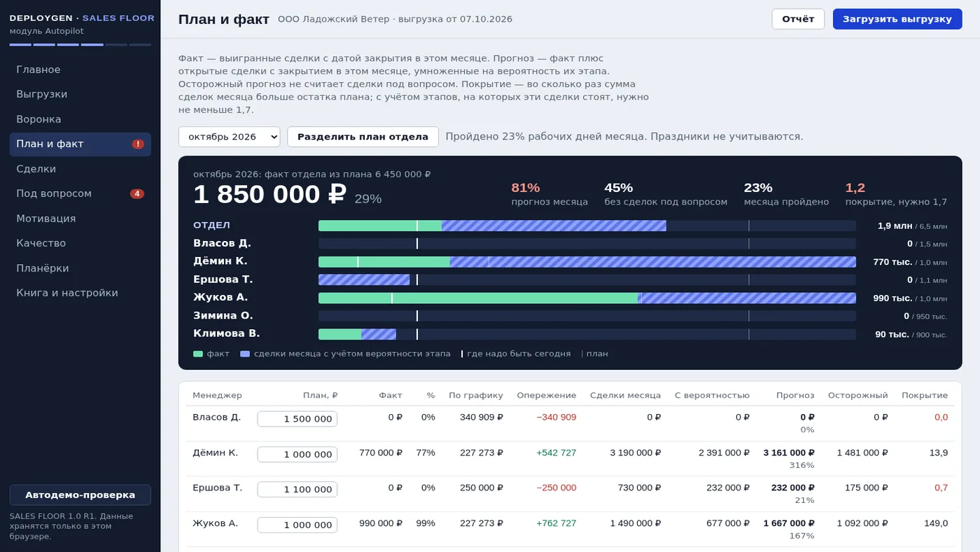Run the Автодемо-проверка button

pos(80,495)
